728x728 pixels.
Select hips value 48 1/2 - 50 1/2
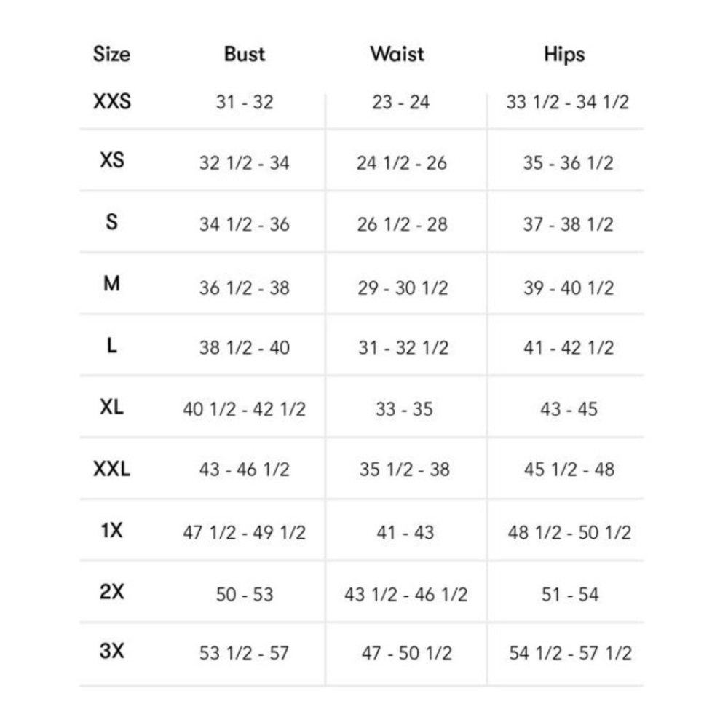pyautogui.click(x=569, y=532)
